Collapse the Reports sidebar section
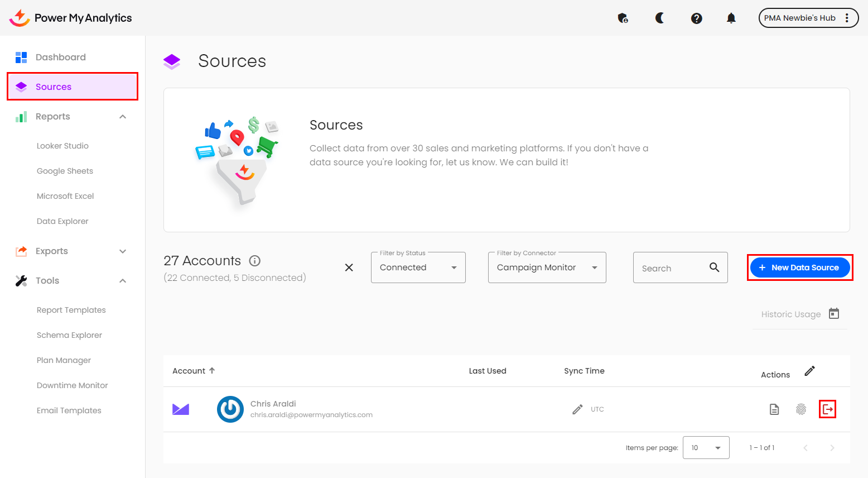This screenshot has height=478, width=868. click(123, 117)
